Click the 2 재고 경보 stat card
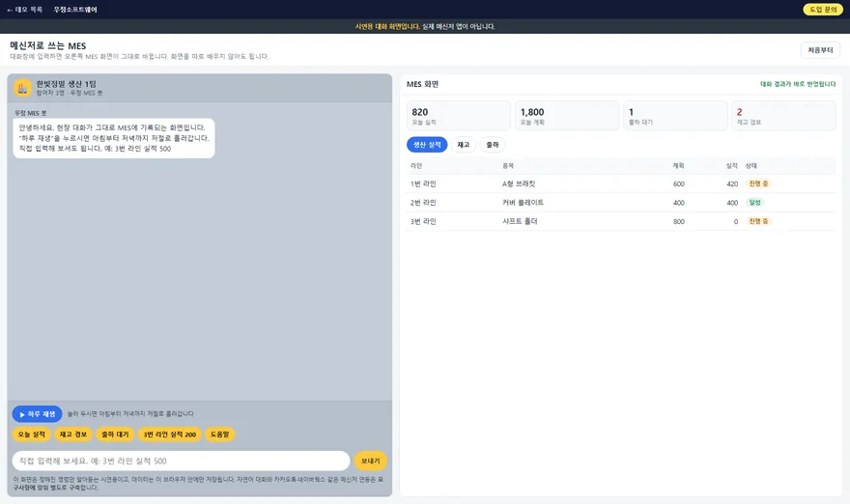Image resolution: width=850 pixels, height=504 pixels. point(784,116)
